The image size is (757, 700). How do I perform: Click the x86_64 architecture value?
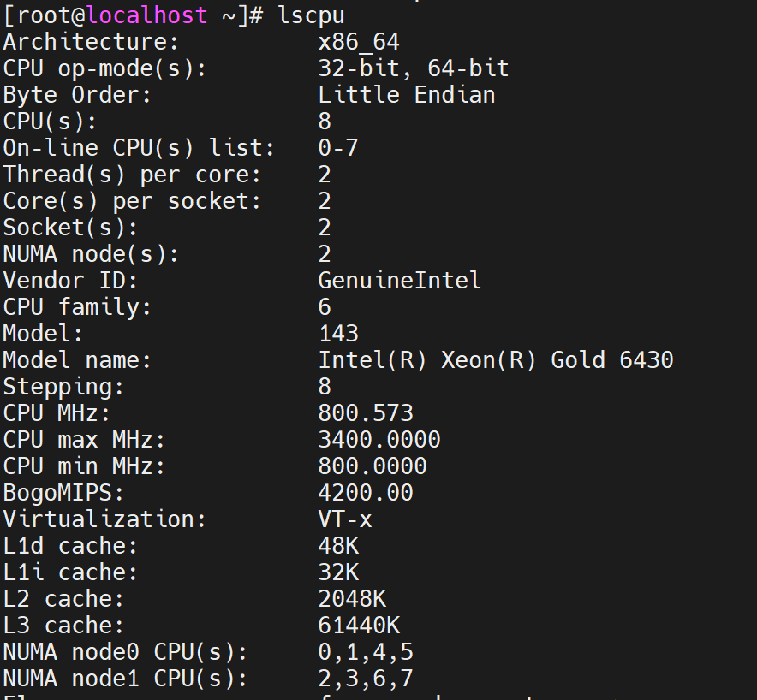tap(359, 42)
